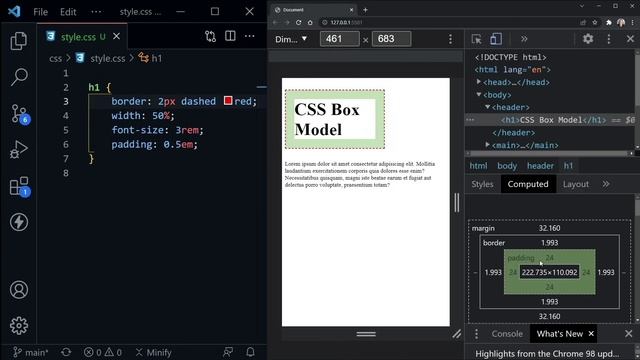This screenshot has width=640, height=360.
Task: Open DevTools settings gear
Action: [588, 39]
